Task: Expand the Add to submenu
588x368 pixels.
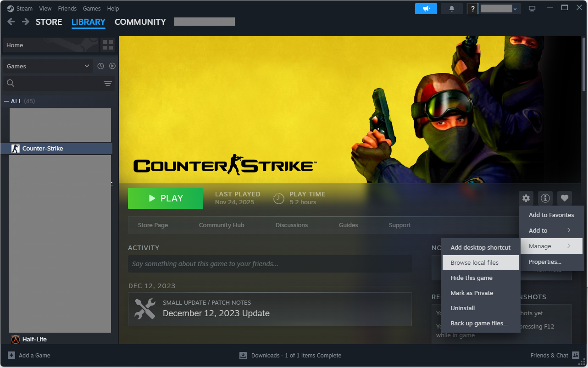Action: tap(550, 230)
